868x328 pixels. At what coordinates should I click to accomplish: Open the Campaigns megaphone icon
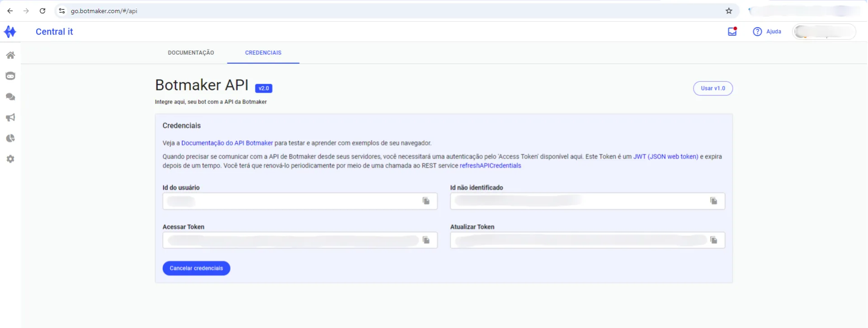coord(10,117)
